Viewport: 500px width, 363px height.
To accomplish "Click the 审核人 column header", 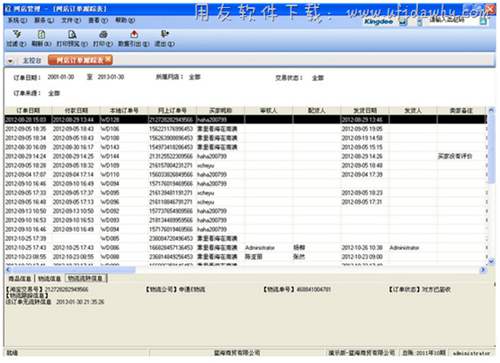I will 268,110.
